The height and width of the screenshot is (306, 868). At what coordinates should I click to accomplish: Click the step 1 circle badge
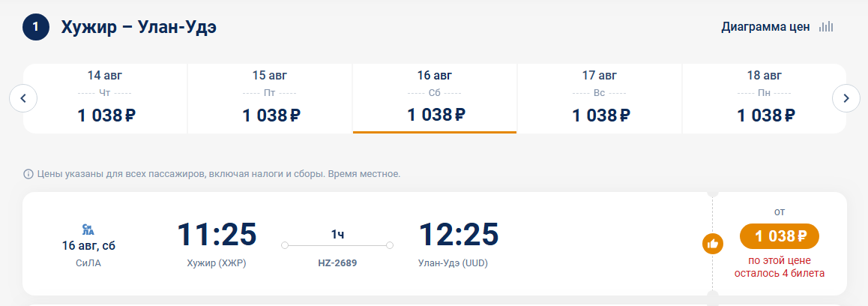coord(36,27)
